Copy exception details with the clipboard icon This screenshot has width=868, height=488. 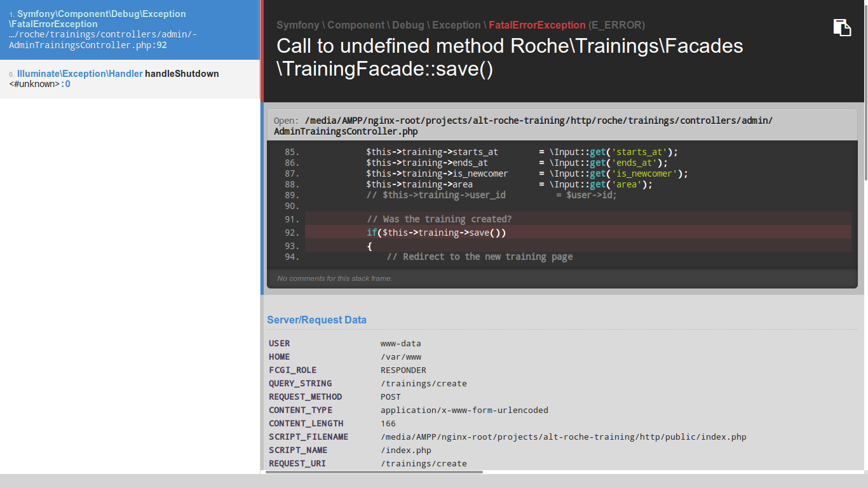pyautogui.click(x=842, y=27)
